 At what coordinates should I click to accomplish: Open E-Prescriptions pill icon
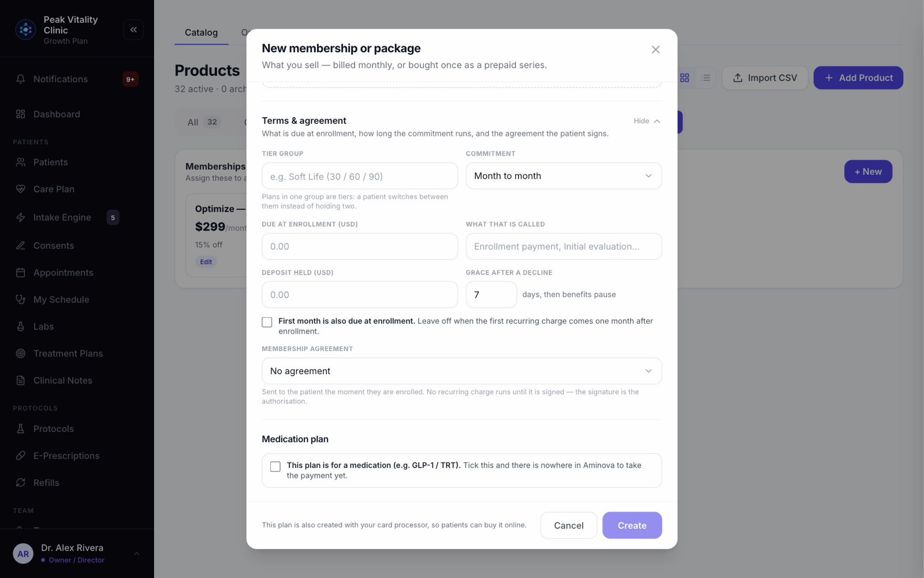(x=21, y=455)
